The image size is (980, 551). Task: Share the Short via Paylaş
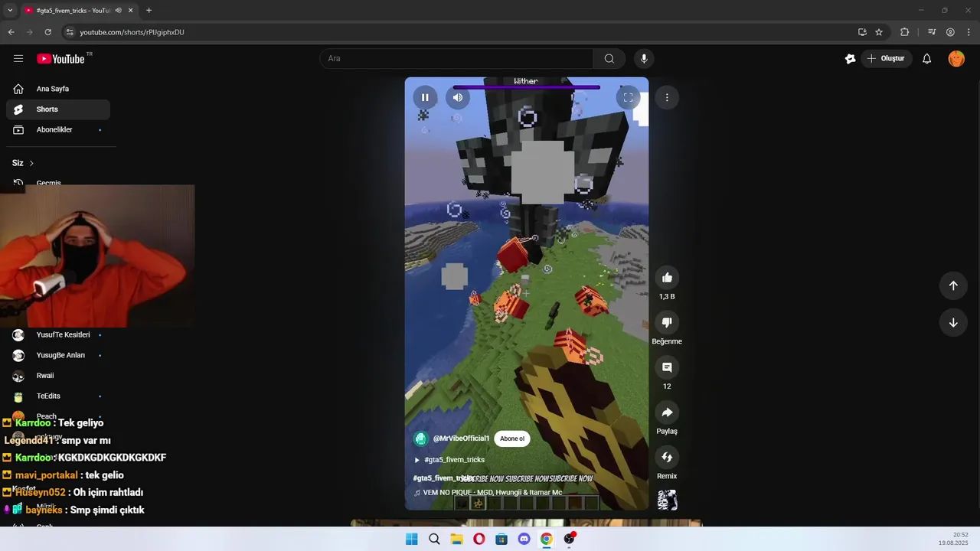(x=667, y=412)
